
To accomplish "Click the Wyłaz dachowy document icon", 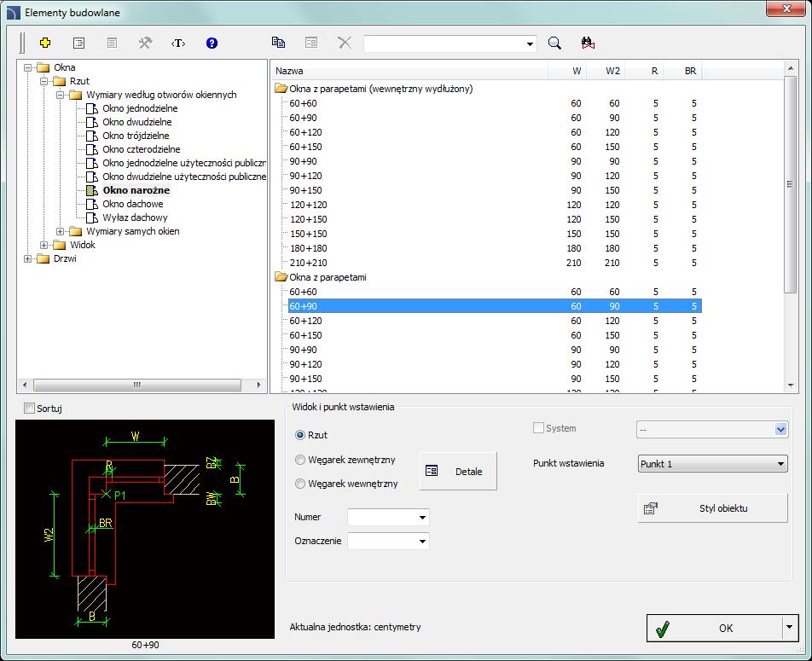I will (x=91, y=217).
